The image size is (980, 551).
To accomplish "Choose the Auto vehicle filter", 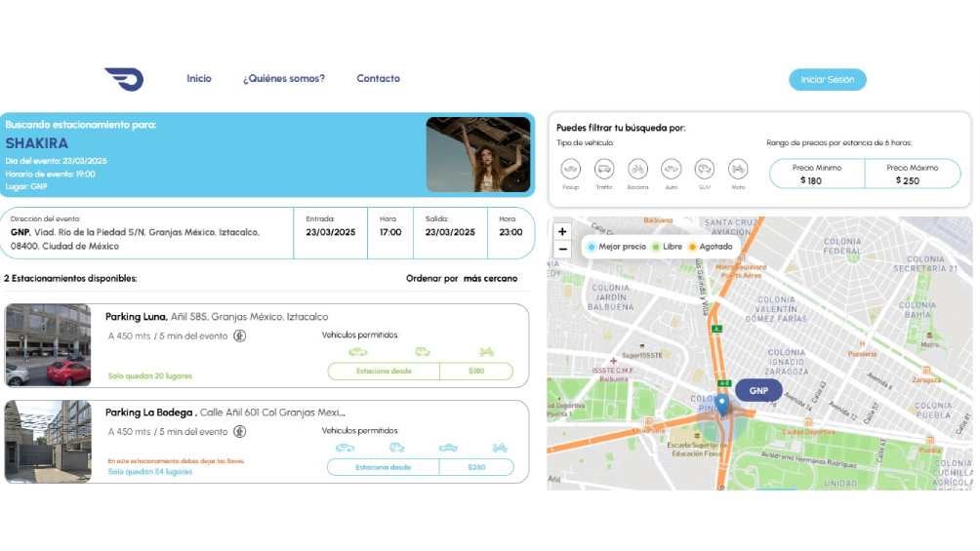I will [671, 169].
